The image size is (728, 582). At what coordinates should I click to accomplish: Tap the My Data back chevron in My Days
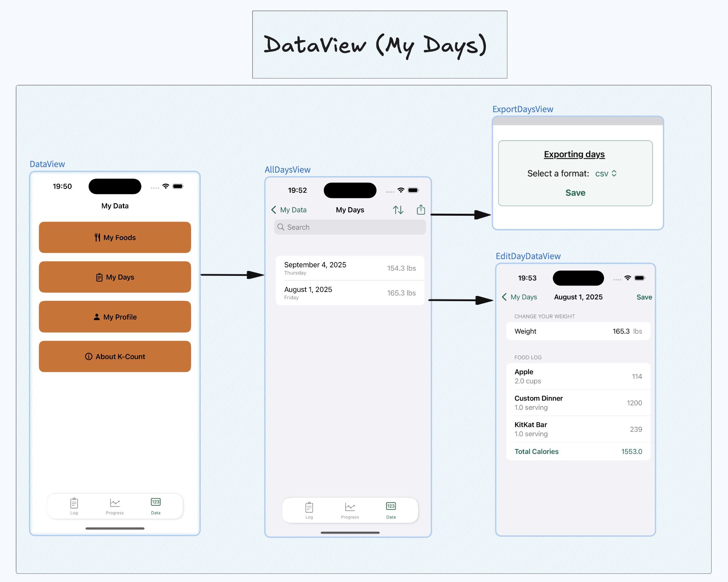[x=274, y=210]
